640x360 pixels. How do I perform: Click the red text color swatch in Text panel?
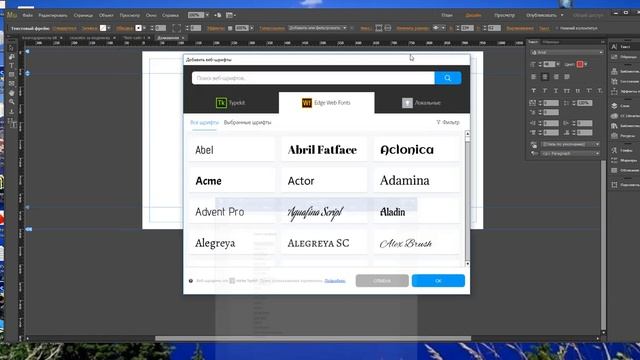[x=580, y=64]
